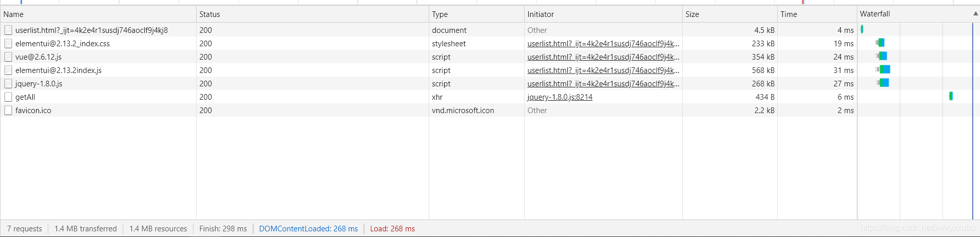This screenshot has width=980, height=237.
Task: Select the favicon.ico request name
Action: 33,111
